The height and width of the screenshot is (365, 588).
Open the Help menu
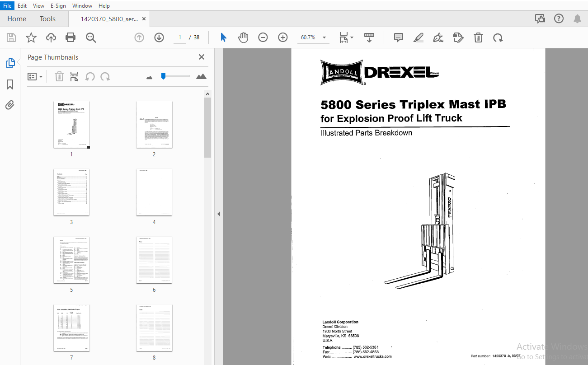(x=104, y=6)
